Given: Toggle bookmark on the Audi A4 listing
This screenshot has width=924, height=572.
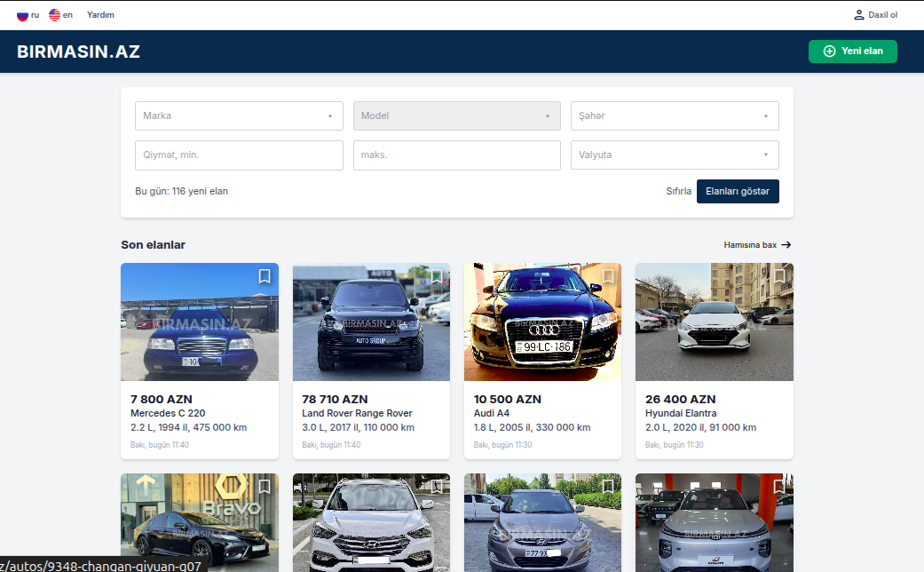Looking at the screenshot, I should pos(608,276).
